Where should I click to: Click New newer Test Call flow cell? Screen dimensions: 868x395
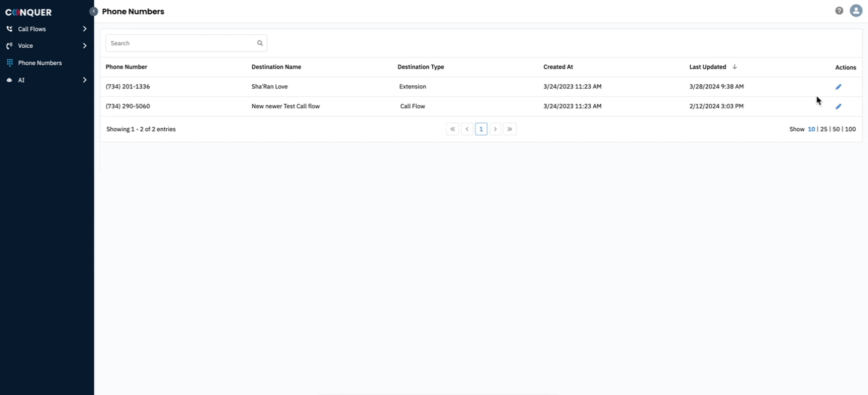pos(286,106)
